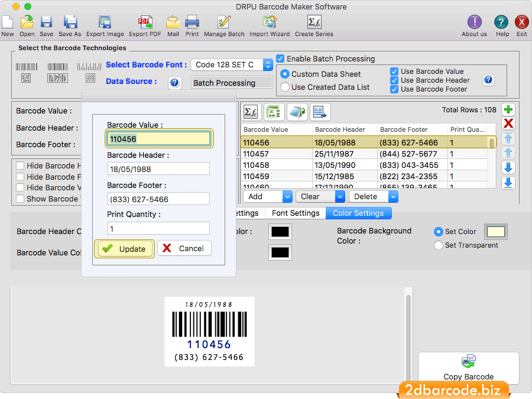Choose the Set Transparent radio option
Screen dimensions: 532x399
point(439,245)
